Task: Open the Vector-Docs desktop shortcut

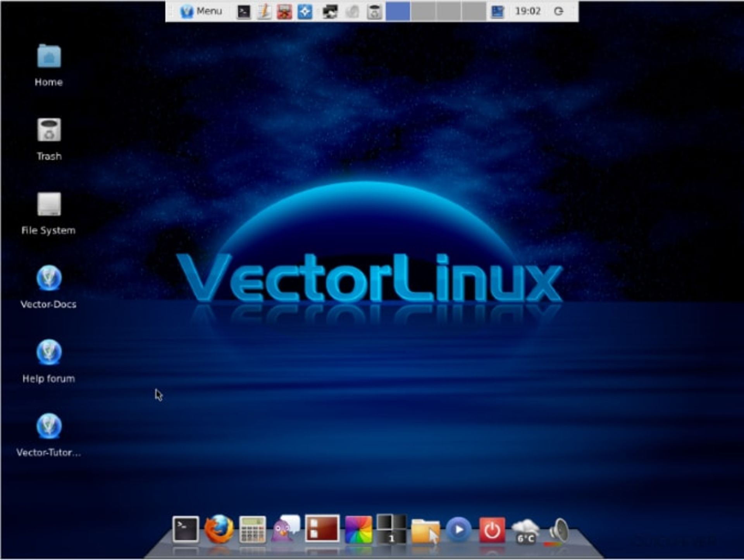Action: (x=49, y=278)
